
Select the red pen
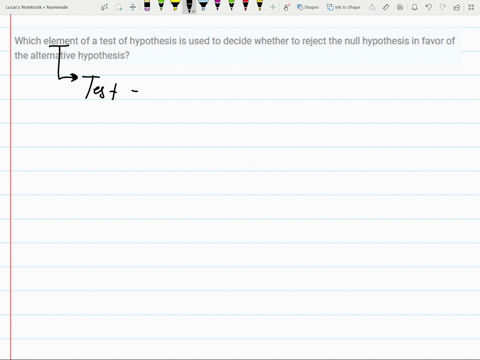click(x=245, y=6)
